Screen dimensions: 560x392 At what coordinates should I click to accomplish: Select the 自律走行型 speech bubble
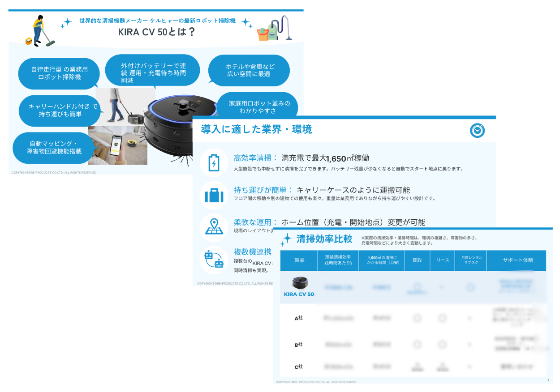59,73
